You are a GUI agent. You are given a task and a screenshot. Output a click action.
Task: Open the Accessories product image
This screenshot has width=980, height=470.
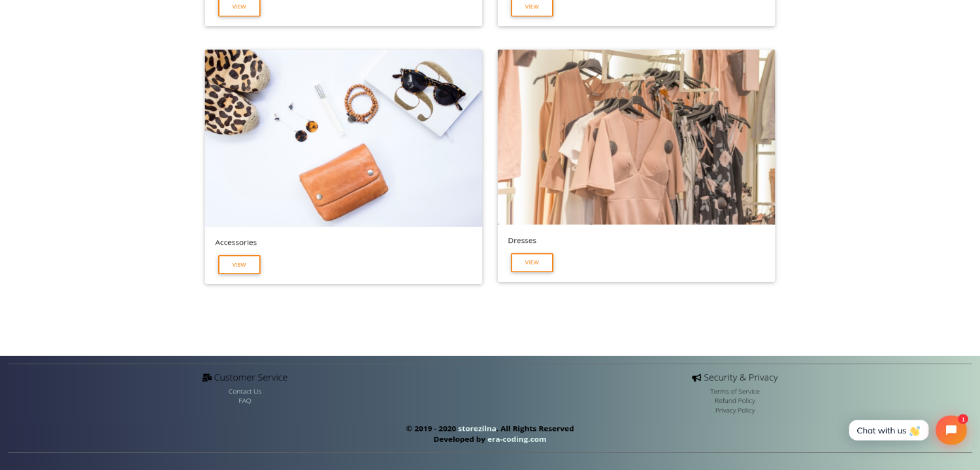click(344, 138)
